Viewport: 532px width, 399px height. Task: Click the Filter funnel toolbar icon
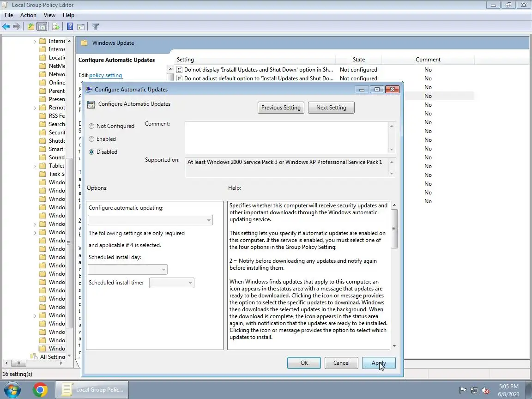pyautogui.click(x=95, y=26)
